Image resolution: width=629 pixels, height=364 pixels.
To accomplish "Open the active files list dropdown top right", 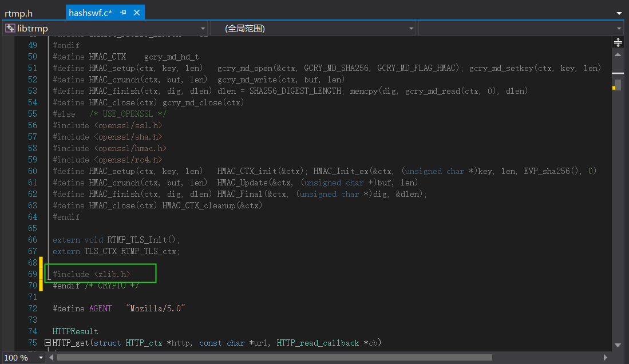I will [620, 11].
